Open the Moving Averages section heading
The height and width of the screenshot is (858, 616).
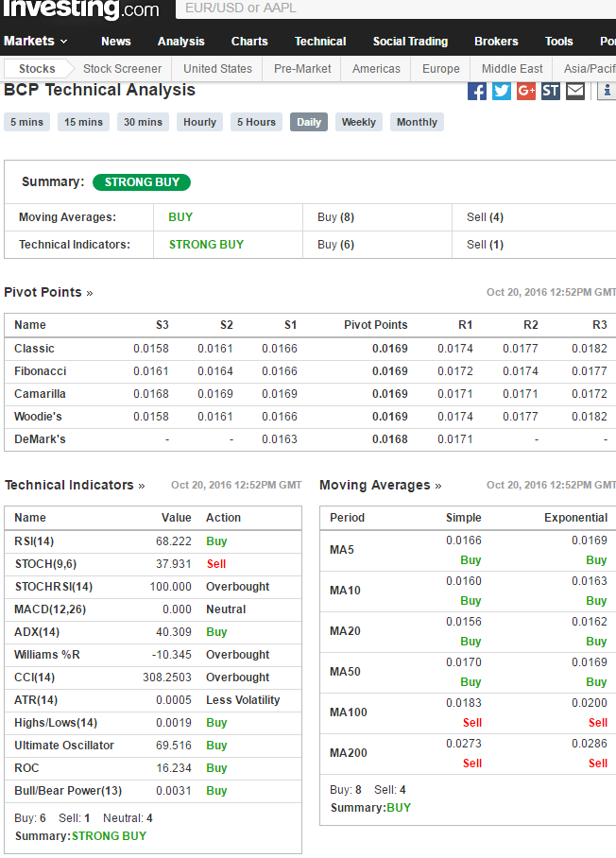tap(380, 486)
